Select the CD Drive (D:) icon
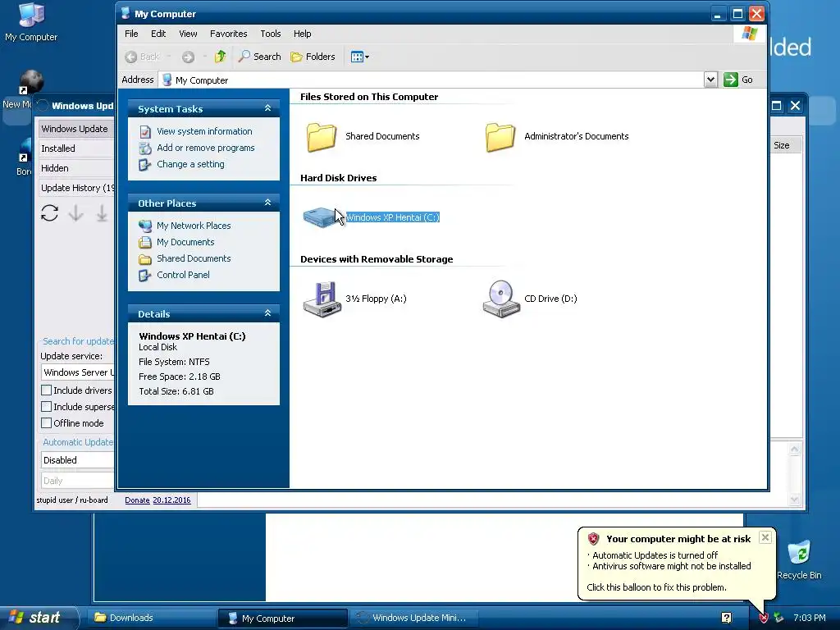This screenshot has width=840, height=630. click(x=501, y=299)
